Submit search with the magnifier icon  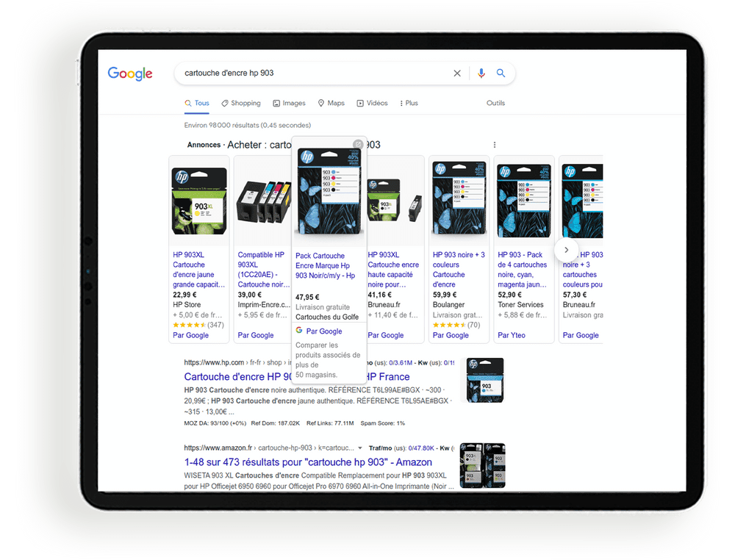coord(501,73)
